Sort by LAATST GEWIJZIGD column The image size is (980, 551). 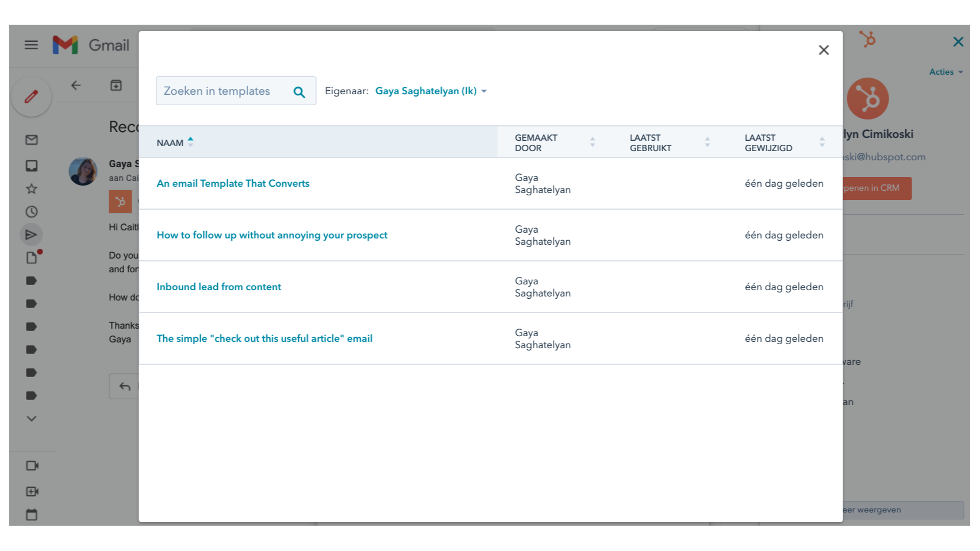coord(785,142)
